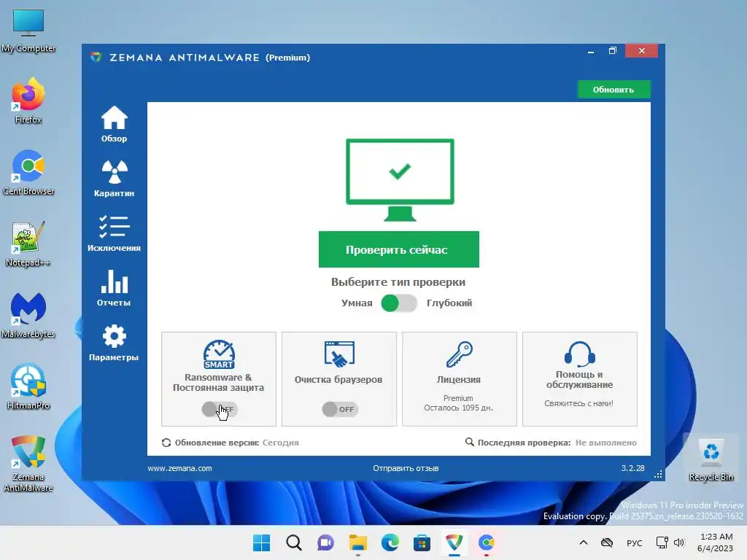Viewport: 747px width, 560px height.
Task: Click the license key icon
Action: tap(460, 354)
